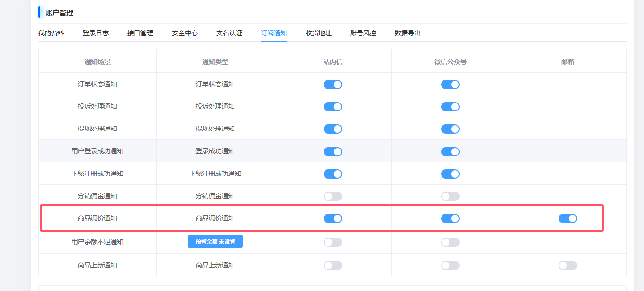Select 订单状态通知 in the 通知场景 column

[x=98, y=84]
